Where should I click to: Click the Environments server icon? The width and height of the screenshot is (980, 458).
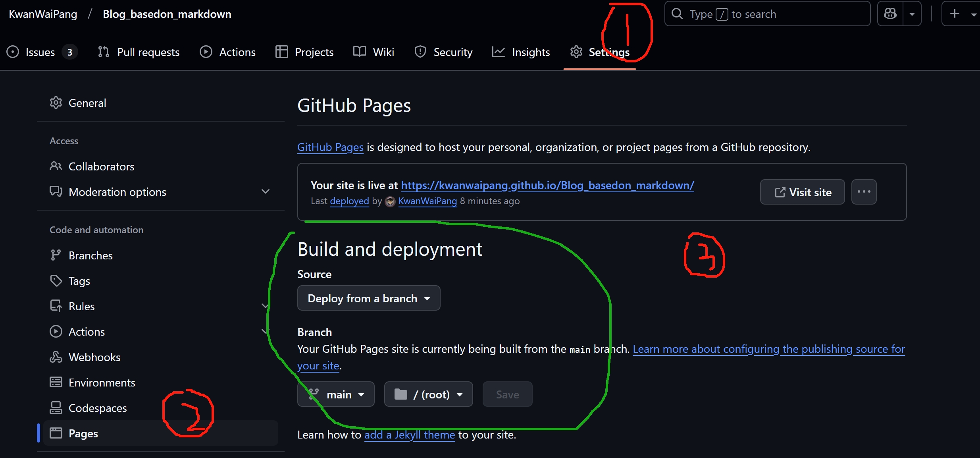click(x=56, y=382)
